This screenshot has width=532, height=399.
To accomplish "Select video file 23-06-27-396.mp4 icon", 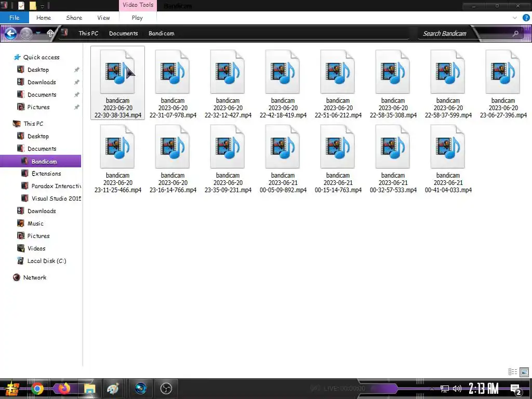I will point(503,72).
